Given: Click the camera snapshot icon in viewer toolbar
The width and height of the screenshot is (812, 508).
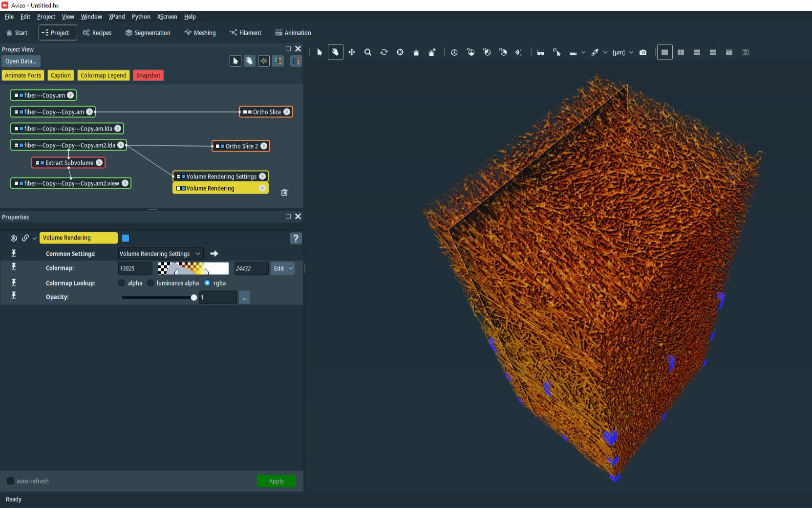Looking at the screenshot, I should point(643,52).
